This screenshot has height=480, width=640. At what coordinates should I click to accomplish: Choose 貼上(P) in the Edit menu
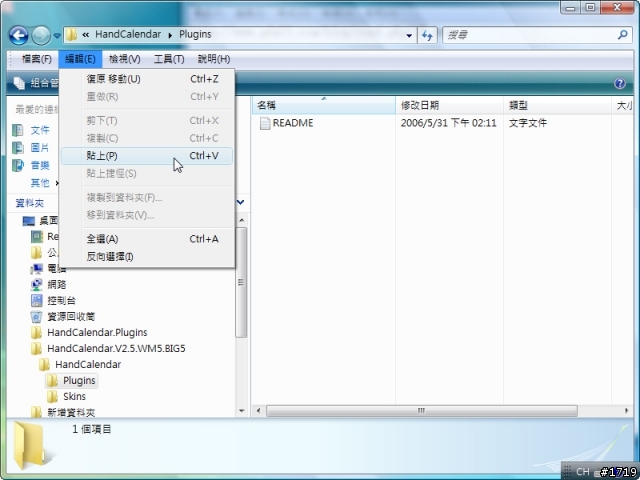point(147,156)
